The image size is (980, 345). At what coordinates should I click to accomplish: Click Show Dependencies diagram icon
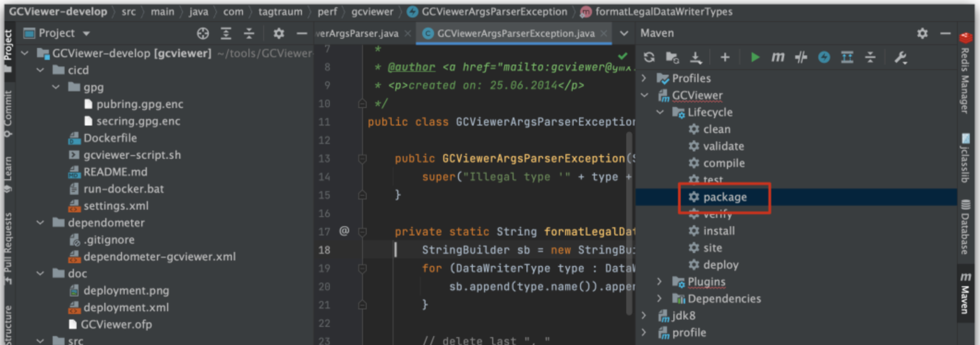coord(847,57)
